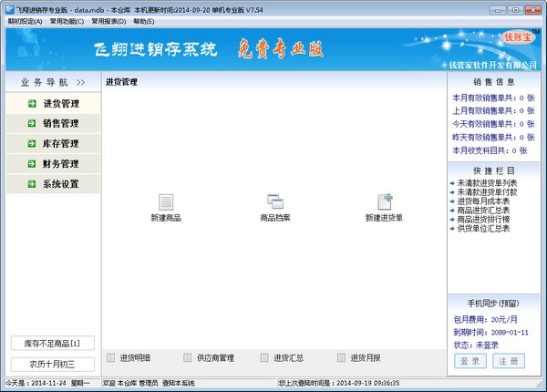The width and height of the screenshot is (547, 392).
Task: Click the 商品档案 label
Action: (275, 218)
